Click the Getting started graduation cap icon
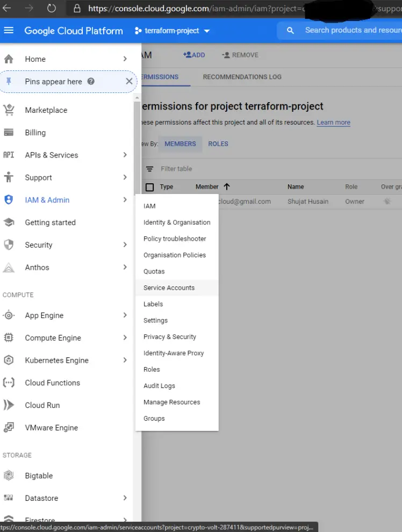This screenshot has height=532, width=402. point(9,222)
